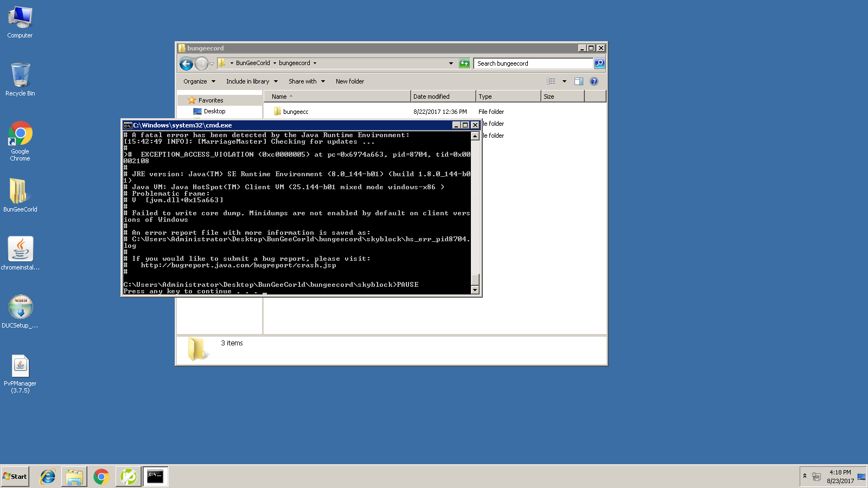Viewport: 868px width, 488px height.
Task: Click the Explorer help question mark icon
Action: pos(594,81)
